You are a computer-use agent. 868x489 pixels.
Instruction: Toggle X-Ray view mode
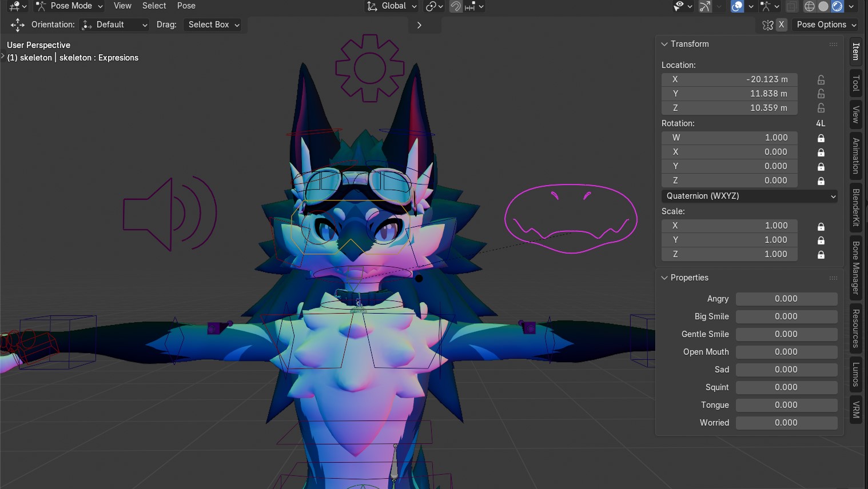791,6
